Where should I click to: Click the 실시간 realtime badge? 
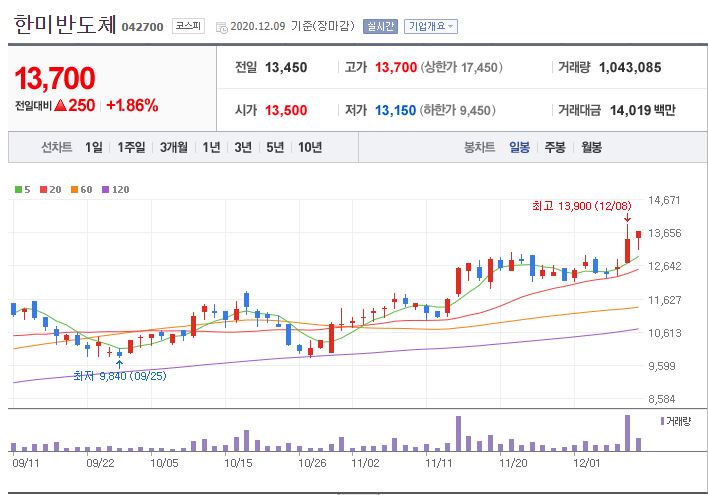pos(380,26)
